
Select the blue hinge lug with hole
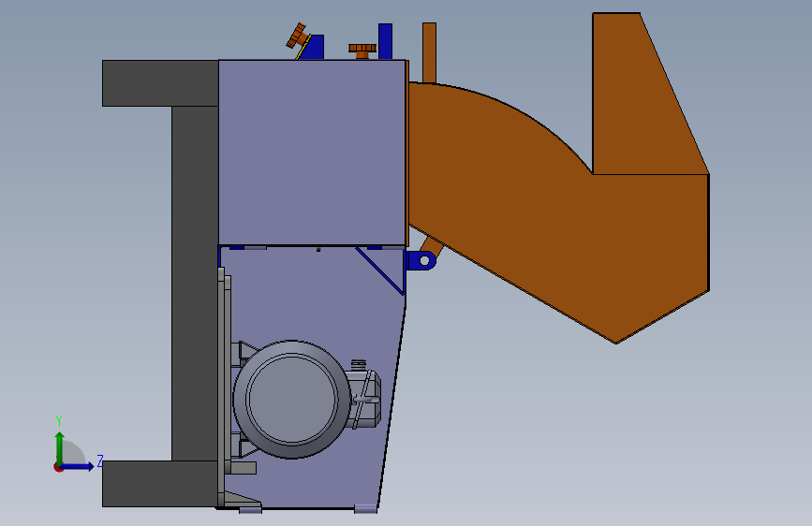tap(421, 260)
